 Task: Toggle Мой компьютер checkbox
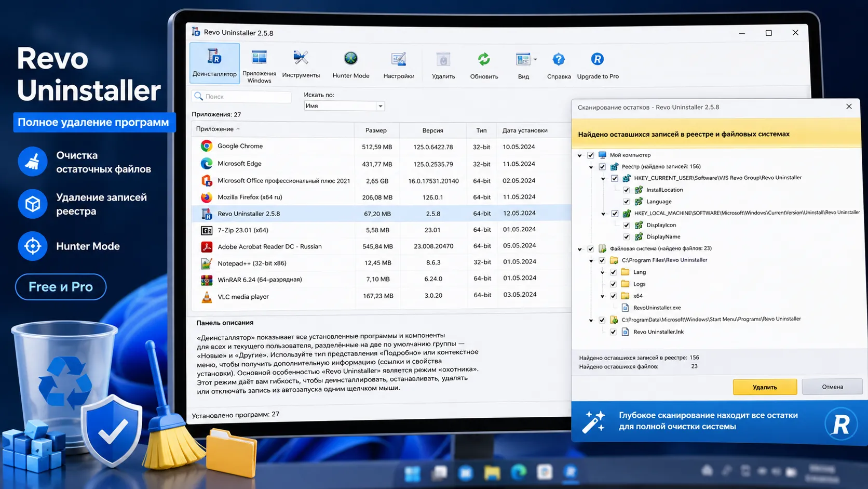590,155
